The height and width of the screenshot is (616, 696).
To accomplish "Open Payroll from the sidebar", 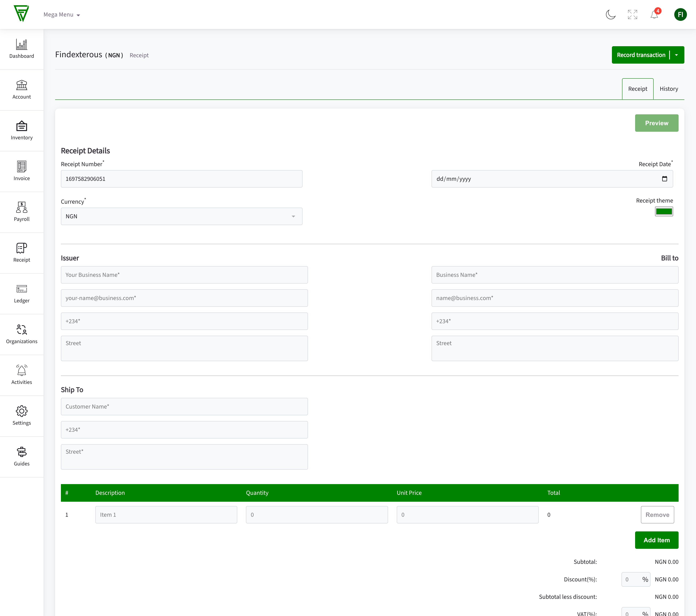I will pos(22,212).
